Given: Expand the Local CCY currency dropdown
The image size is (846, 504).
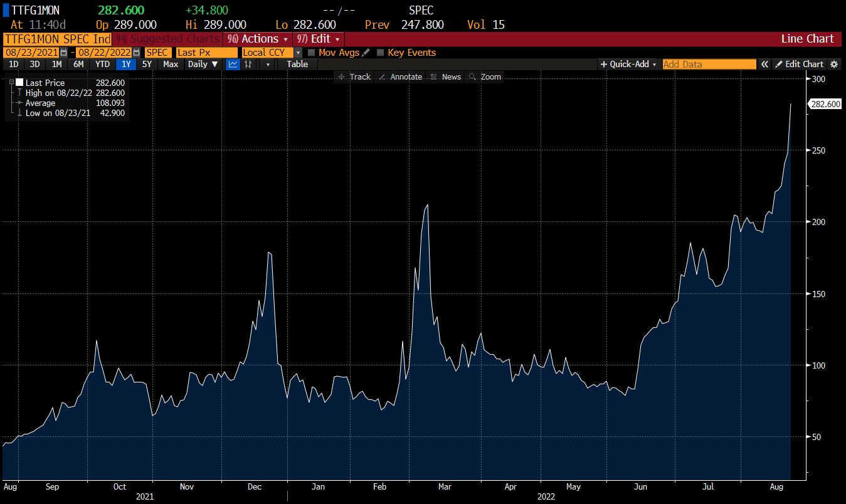Looking at the screenshot, I should click(298, 53).
